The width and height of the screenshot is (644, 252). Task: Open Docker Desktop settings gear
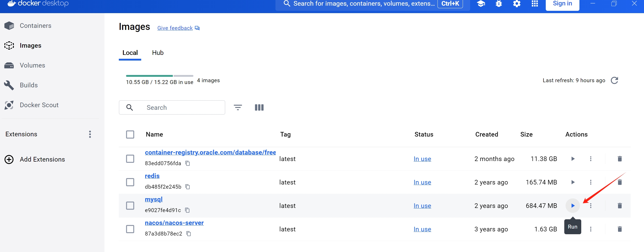pos(516,4)
